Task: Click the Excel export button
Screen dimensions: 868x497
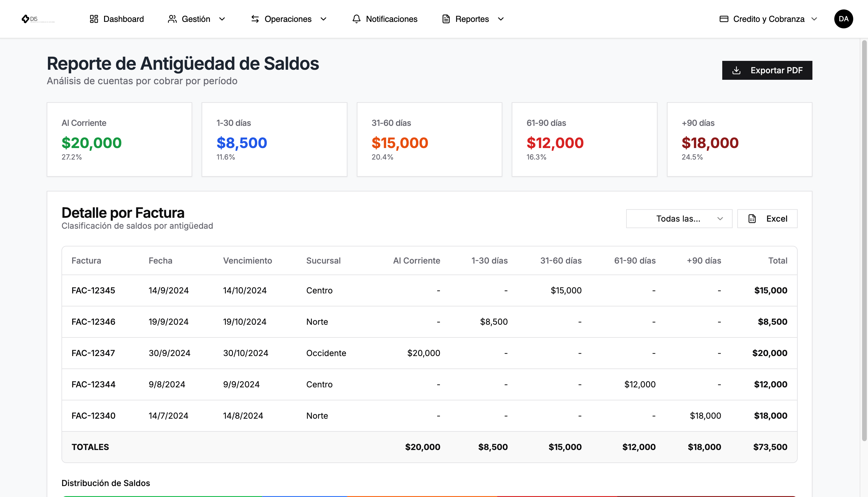Action: click(767, 218)
